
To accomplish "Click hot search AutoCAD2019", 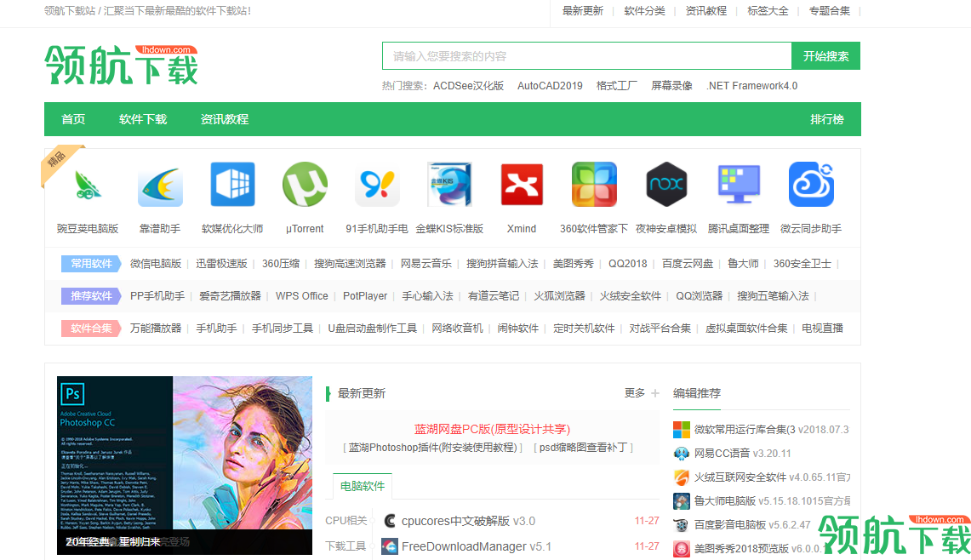I will [550, 85].
